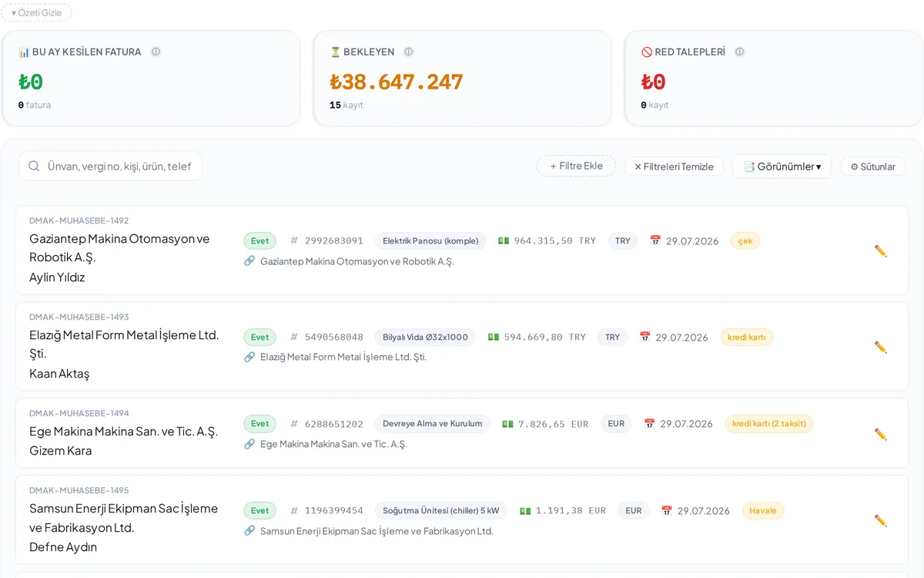Open linked Samsun Enerji Ekipman Sac İşleme company
The image size is (924, 578).
coord(377,531)
